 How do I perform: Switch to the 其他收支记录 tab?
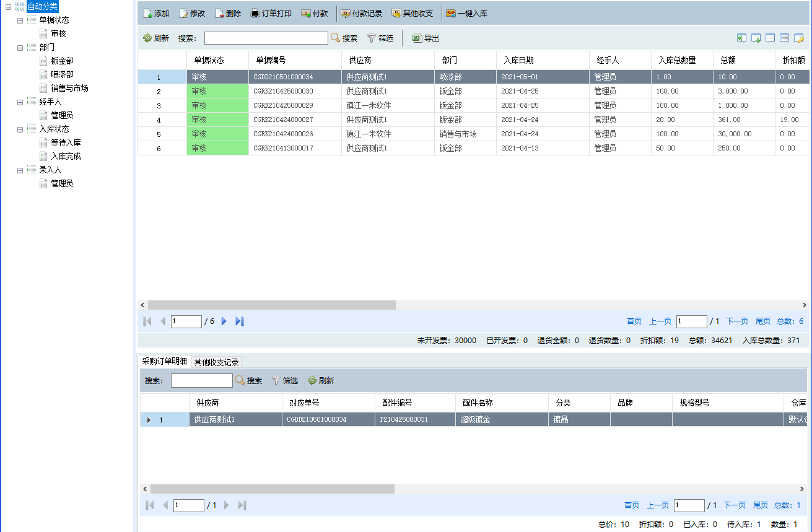click(x=216, y=362)
